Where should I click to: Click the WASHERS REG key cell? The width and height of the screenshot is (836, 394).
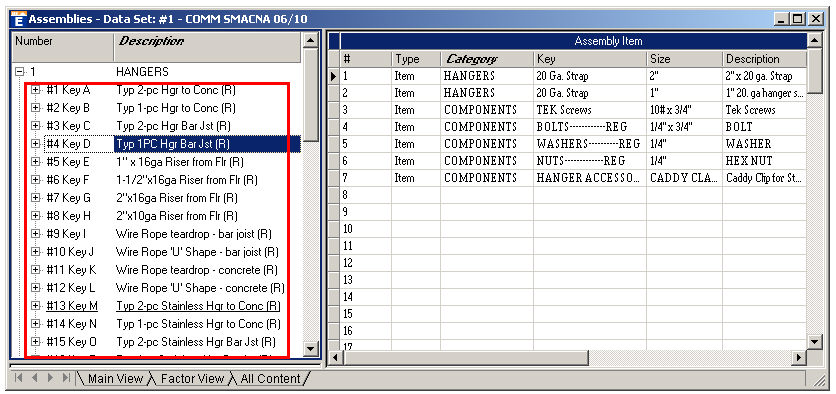pos(590,144)
